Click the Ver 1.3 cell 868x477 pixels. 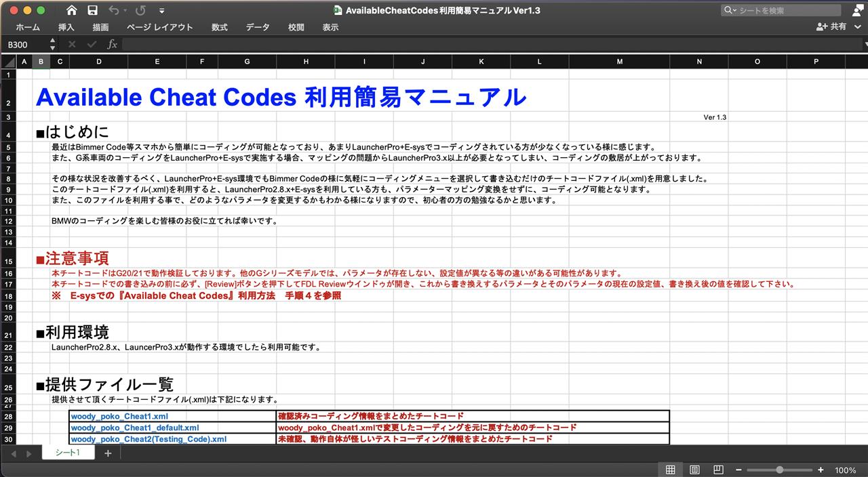pos(715,117)
